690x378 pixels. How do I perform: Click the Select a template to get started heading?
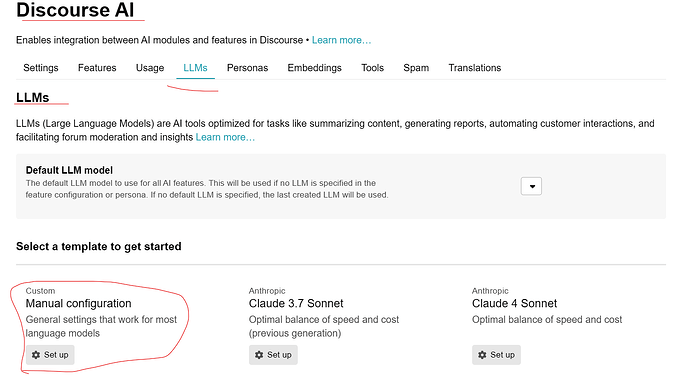click(x=99, y=246)
